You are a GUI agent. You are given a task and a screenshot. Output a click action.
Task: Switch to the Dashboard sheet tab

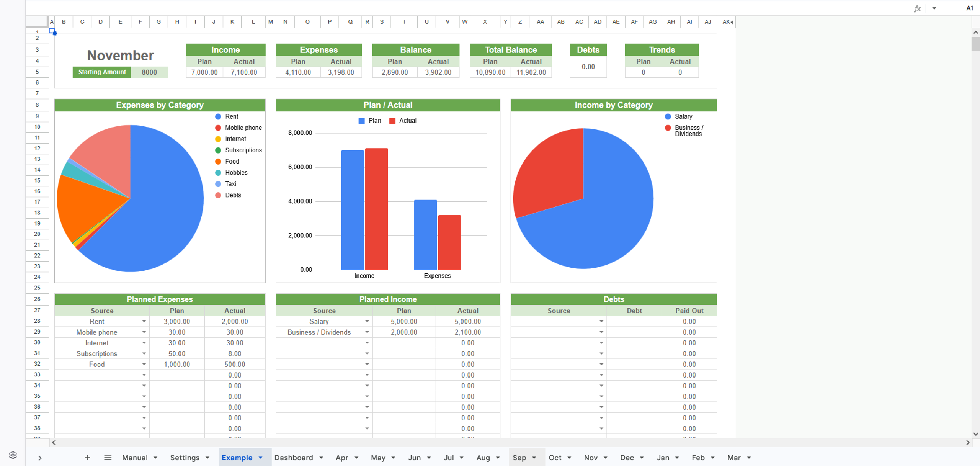tap(294, 458)
